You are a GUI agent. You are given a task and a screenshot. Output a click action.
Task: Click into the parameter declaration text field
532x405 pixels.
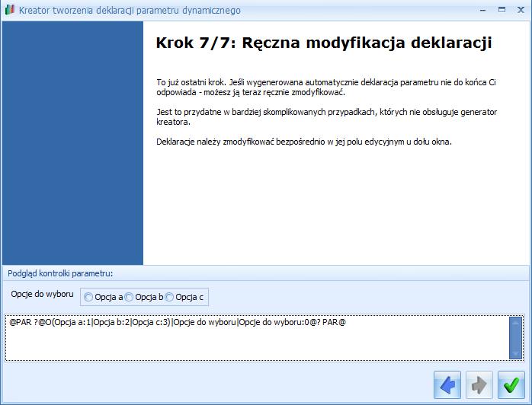[x=257, y=338]
